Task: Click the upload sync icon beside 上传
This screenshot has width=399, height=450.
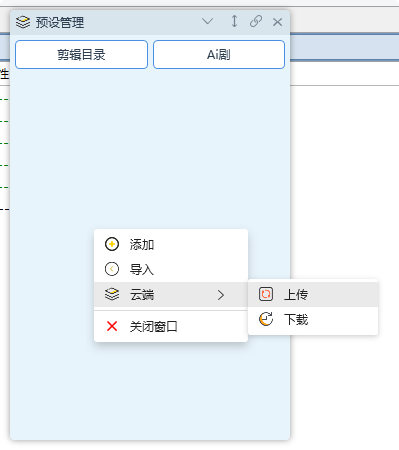Action: (266, 294)
